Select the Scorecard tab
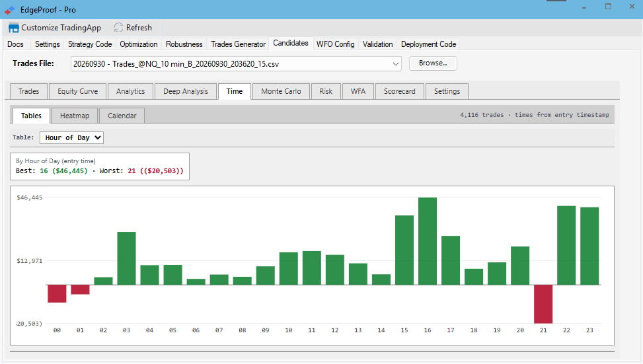643x364 pixels. pyautogui.click(x=399, y=91)
